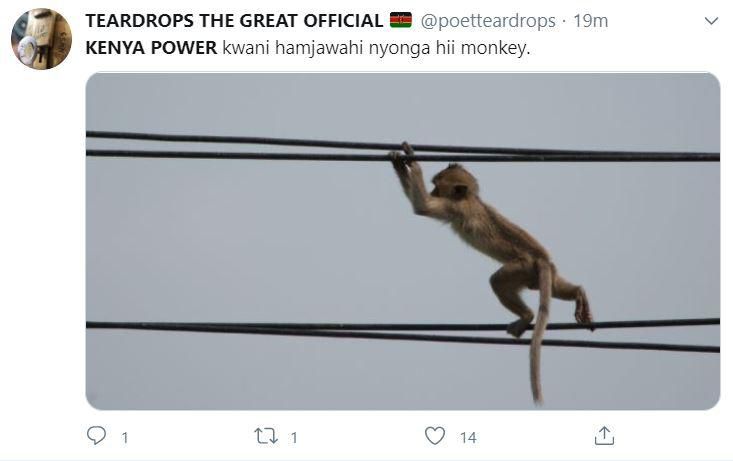Click the retweet arrows icon
733x461 pixels.
(266, 436)
